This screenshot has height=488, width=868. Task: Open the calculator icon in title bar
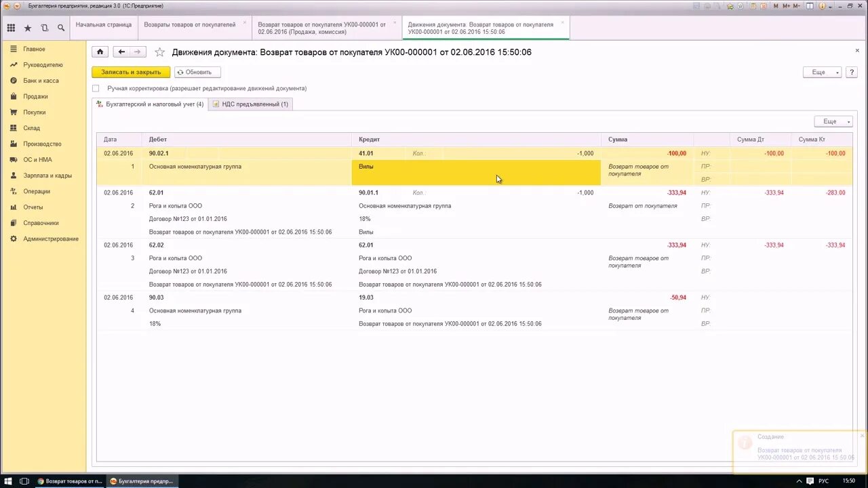pos(753,6)
